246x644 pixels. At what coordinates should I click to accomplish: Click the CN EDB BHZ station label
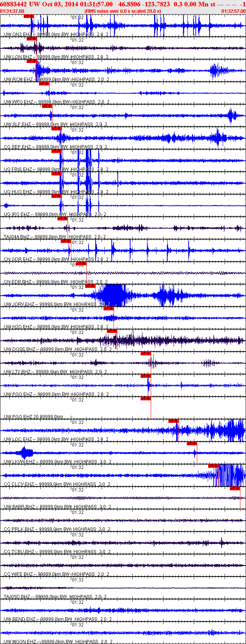[55, 282]
